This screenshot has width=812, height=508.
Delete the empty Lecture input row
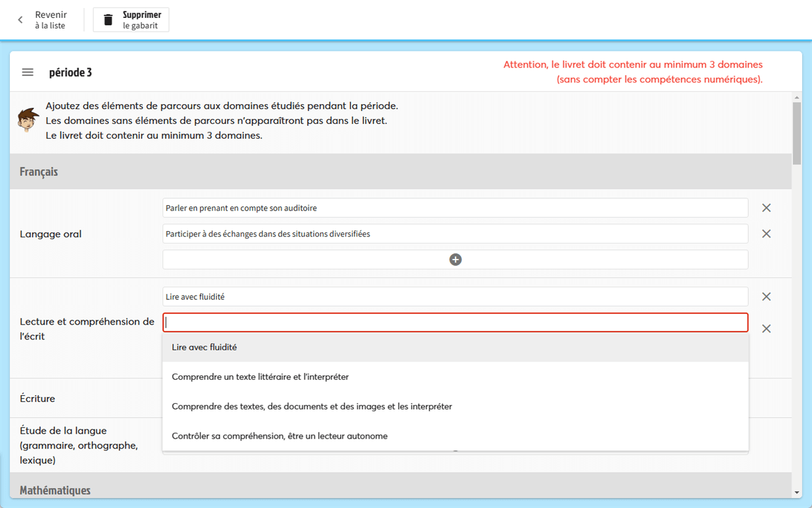(766, 329)
